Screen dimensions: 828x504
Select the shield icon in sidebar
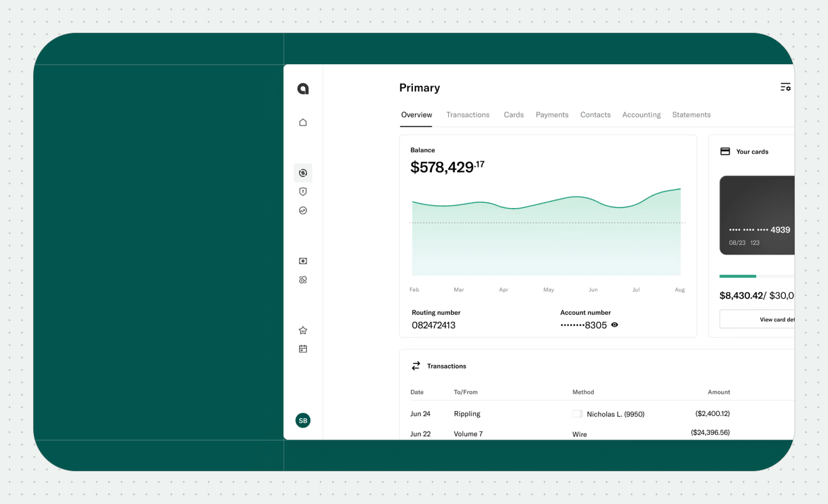click(x=303, y=192)
